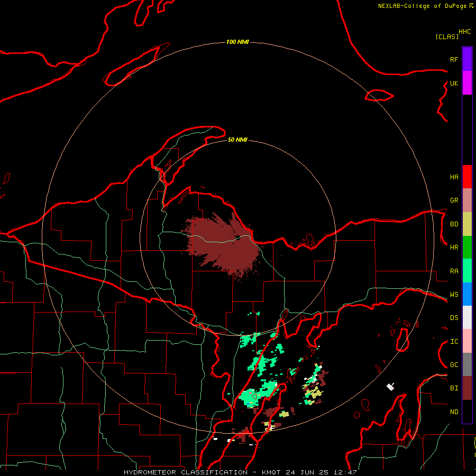
Task: Click the WS legend label
Action: pyautogui.click(x=454, y=295)
